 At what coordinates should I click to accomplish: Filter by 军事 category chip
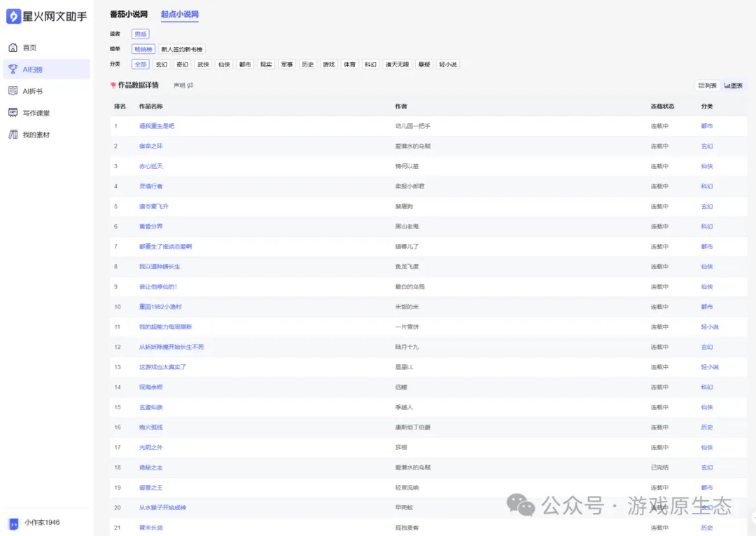287,64
